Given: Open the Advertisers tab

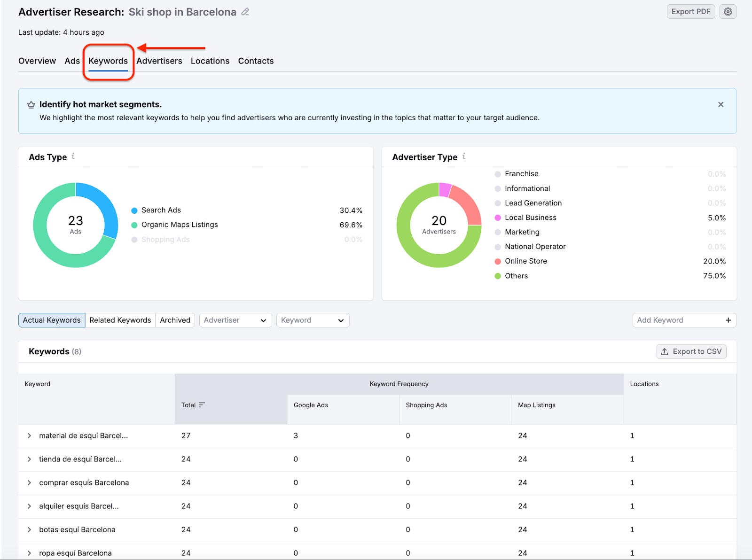Looking at the screenshot, I should (x=159, y=61).
